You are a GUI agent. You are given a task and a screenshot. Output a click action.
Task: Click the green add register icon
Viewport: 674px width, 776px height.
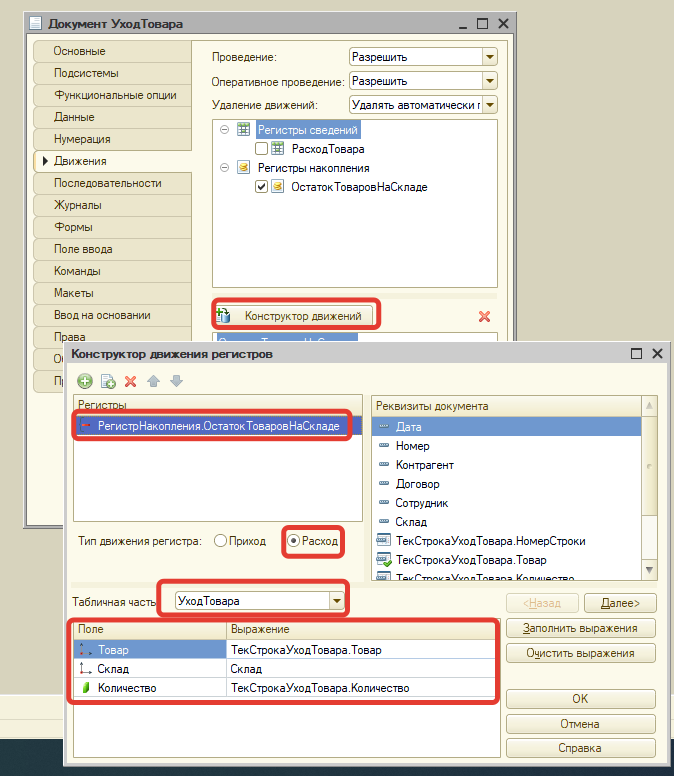coord(85,381)
